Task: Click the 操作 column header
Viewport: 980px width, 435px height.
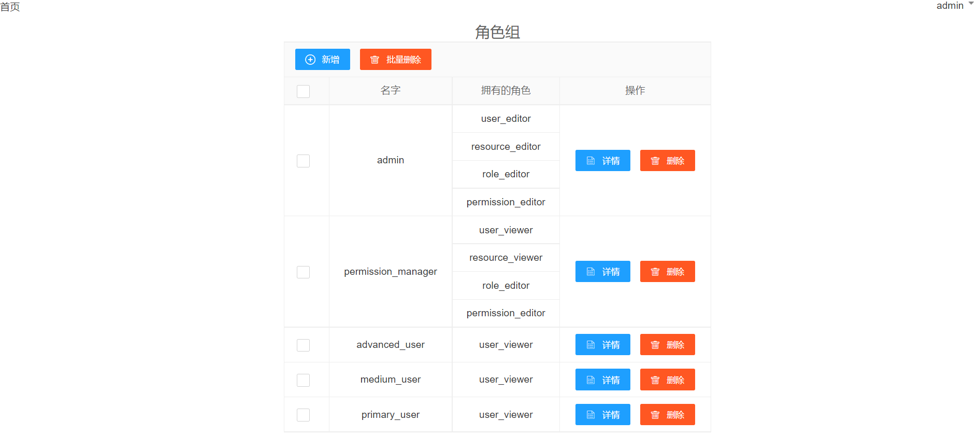Action: 635,91
